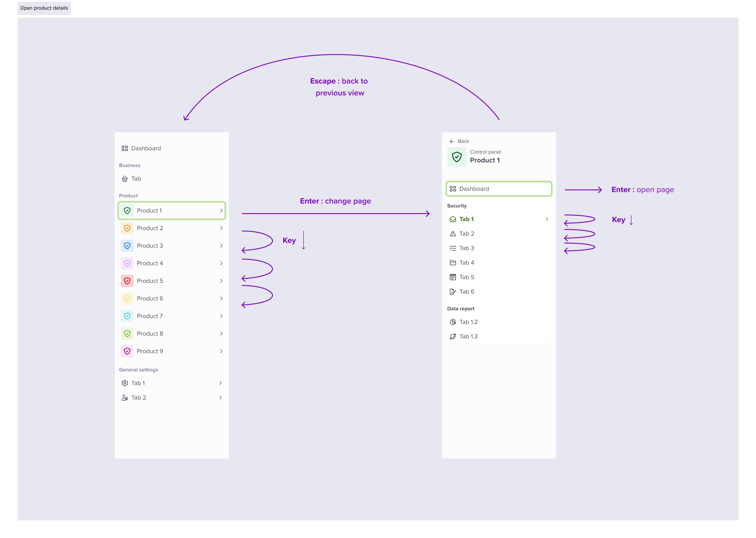Screen dimensions: 756x538
Task: Click the envelope icon beside Security Tab 1
Action: click(x=453, y=219)
